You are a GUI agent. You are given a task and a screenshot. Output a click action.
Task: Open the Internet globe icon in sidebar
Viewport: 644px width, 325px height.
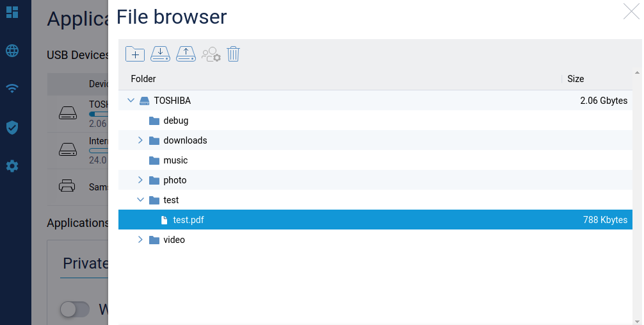12,51
